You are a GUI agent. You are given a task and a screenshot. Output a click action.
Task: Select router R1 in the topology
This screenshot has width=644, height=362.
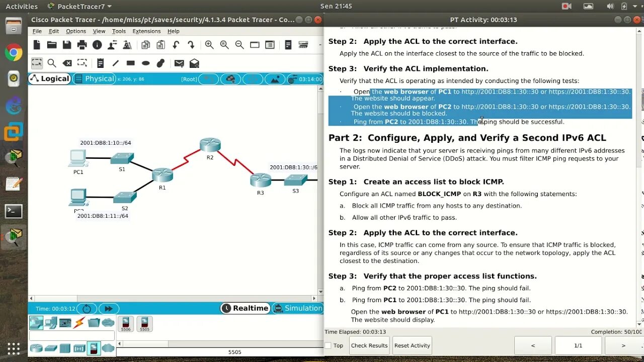[x=163, y=175]
